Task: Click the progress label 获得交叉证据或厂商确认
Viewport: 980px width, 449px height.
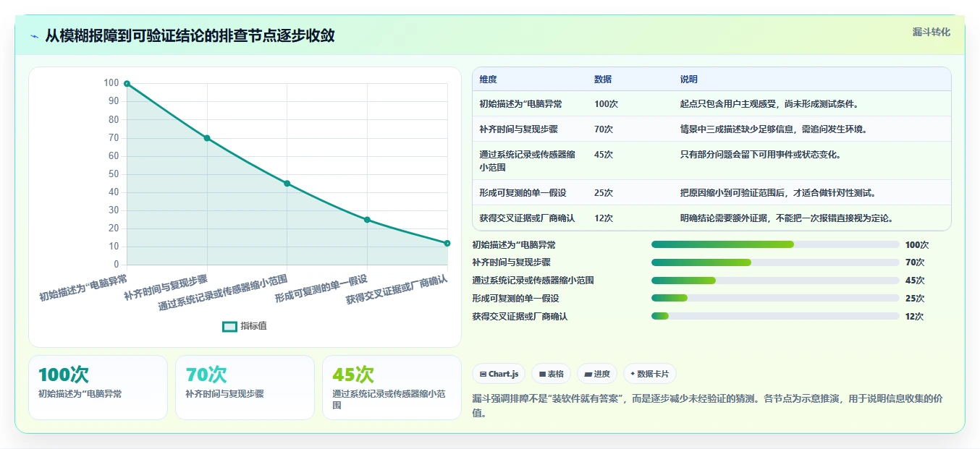Action: tap(520, 317)
